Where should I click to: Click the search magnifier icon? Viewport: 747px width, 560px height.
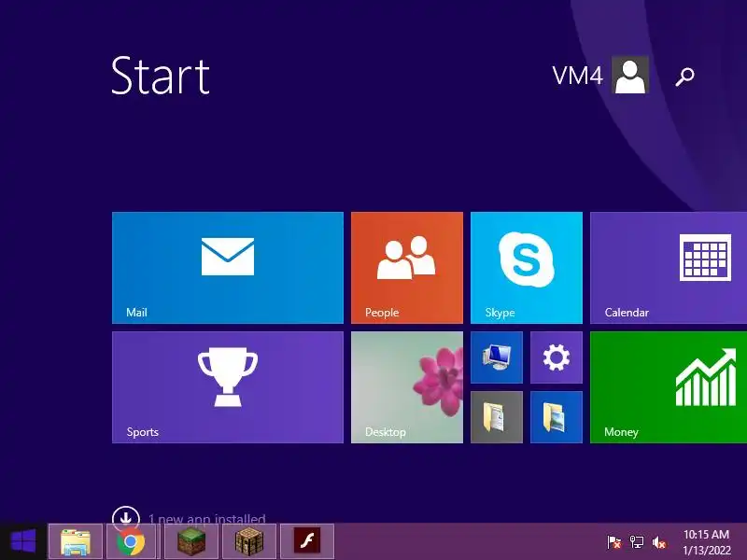(x=685, y=76)
